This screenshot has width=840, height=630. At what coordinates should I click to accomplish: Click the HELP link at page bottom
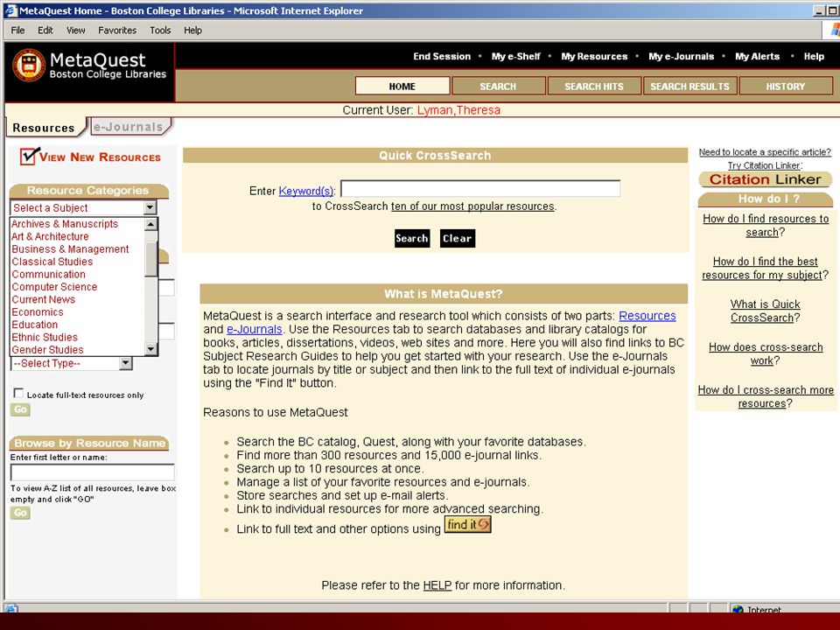[437, 585]
